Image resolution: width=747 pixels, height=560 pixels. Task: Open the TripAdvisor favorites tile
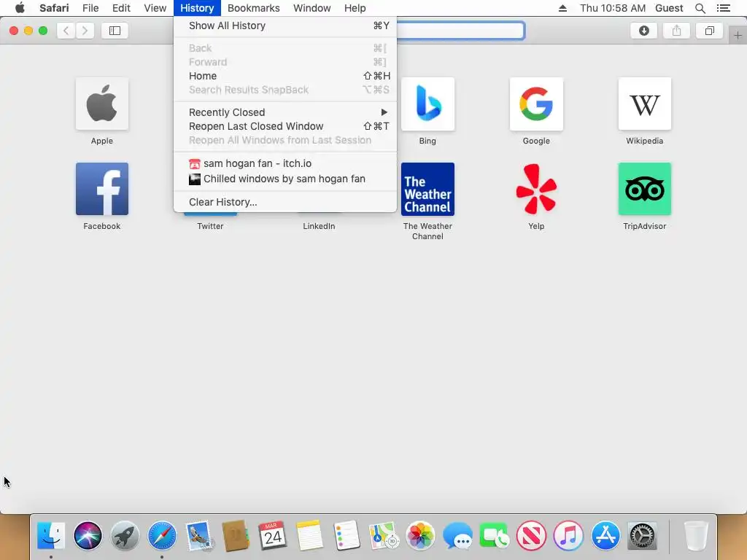[x=645, y=189]
